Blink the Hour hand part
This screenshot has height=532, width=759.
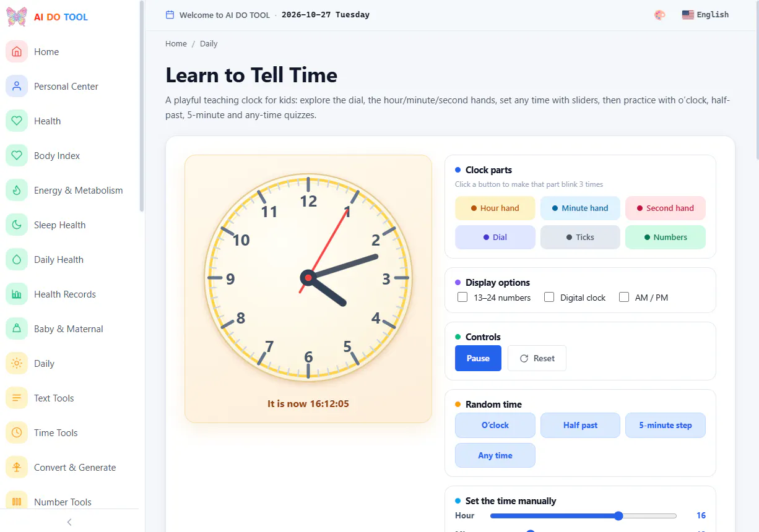coord(495,208)
